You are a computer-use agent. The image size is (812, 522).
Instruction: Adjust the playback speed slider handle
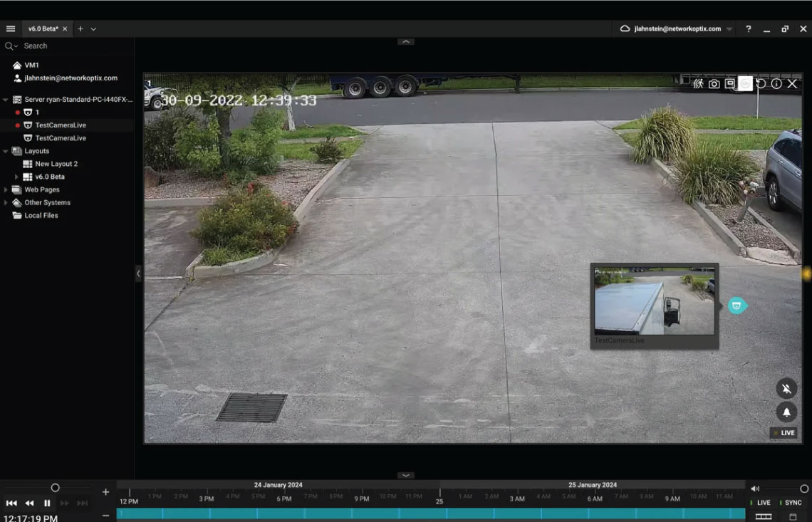[x=55, y=488]
